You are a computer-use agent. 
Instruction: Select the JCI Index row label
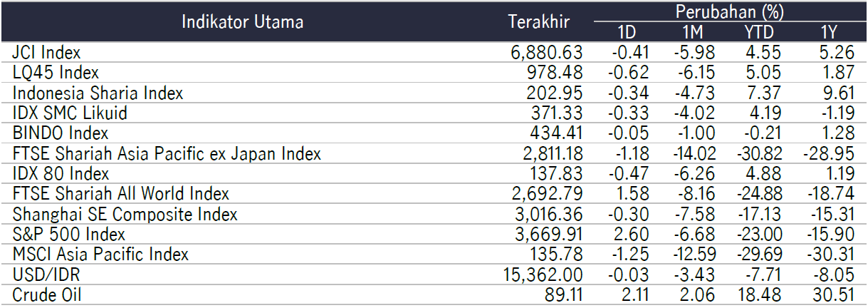[46, 52]
